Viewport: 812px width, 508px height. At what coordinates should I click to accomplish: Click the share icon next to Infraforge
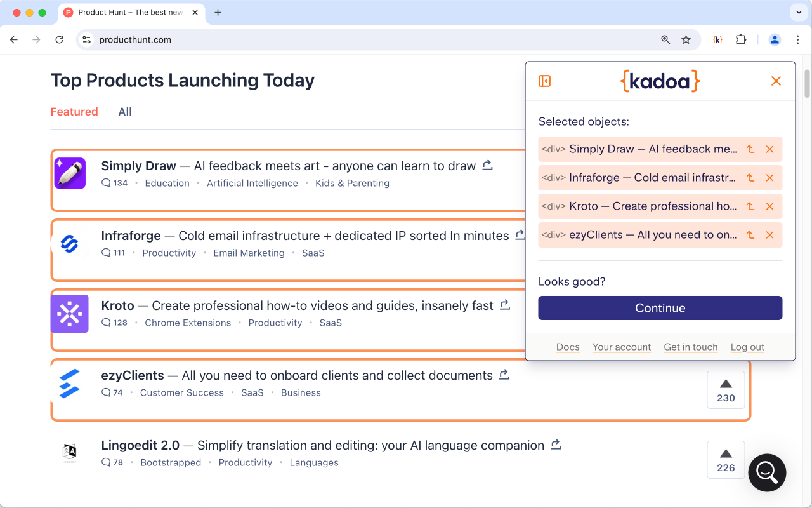(520, 234)
